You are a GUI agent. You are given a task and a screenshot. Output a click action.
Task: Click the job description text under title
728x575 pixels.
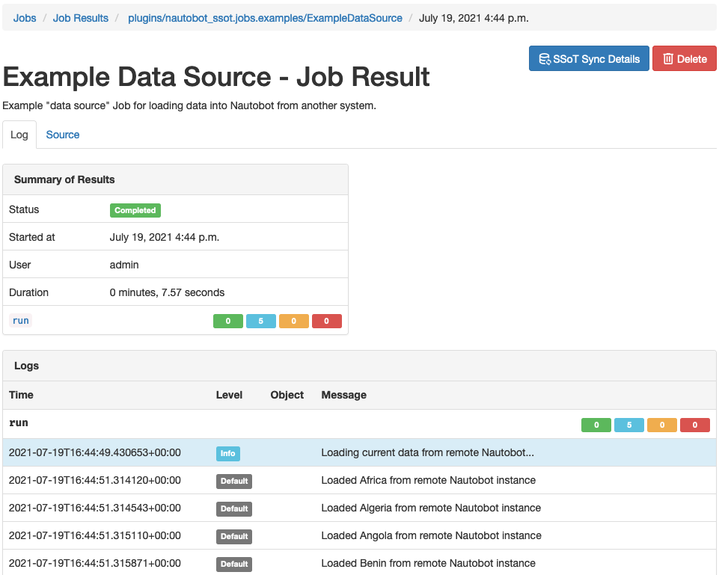(189, 106)
